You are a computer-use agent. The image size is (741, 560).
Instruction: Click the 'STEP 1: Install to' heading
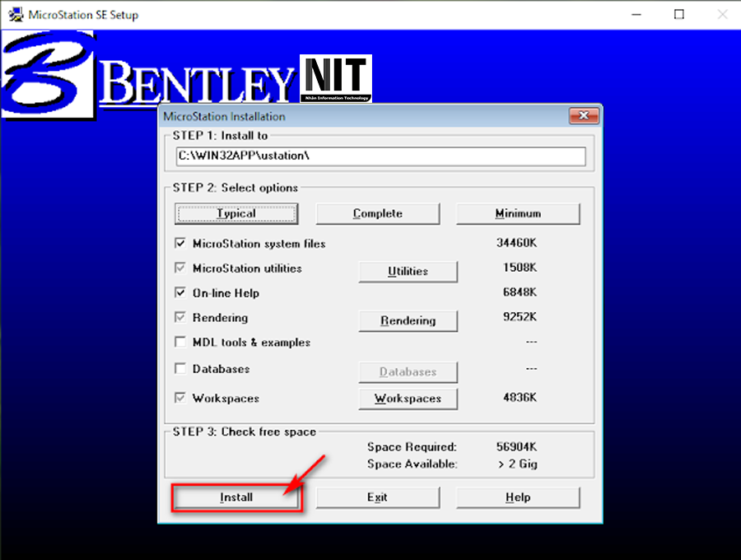220,136
